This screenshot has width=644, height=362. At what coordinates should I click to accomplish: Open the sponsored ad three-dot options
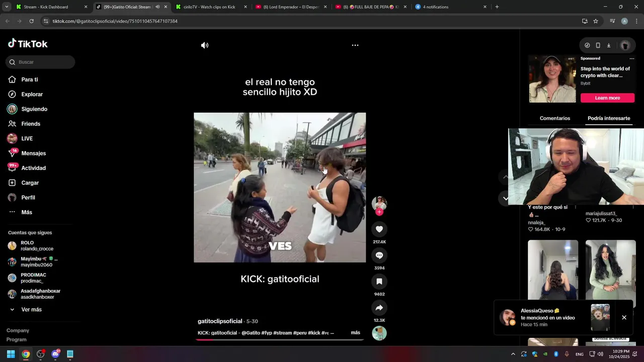632,58
